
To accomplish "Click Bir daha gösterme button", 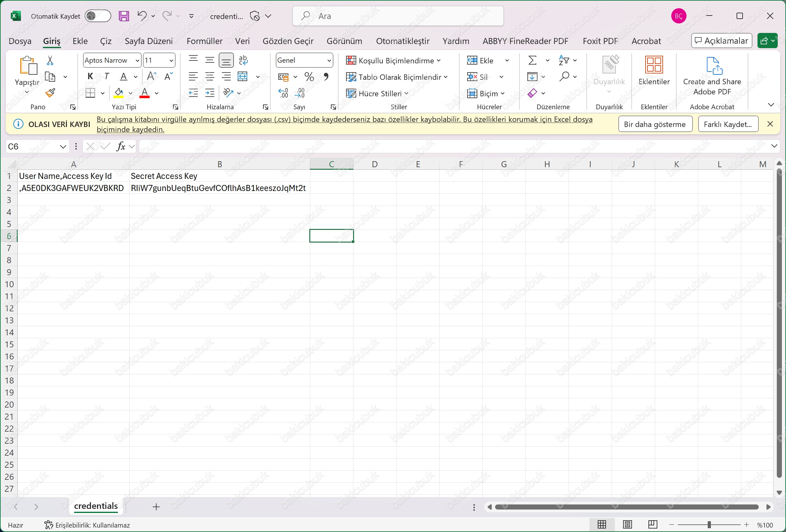I will pyautogui.click(x=655, y=124).
